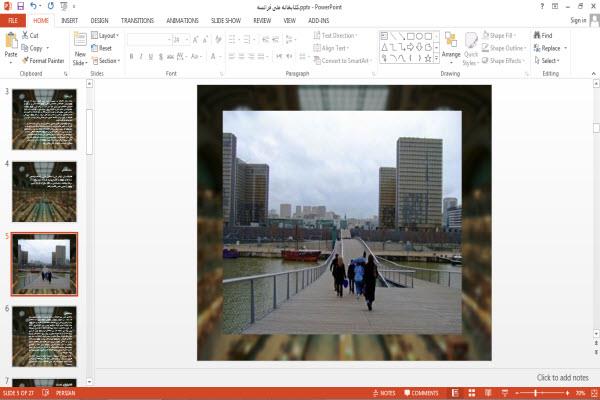The height and width of the screenshot is (400, 600).
Task: Open Shape Outline dropdown
Action: 504,48
